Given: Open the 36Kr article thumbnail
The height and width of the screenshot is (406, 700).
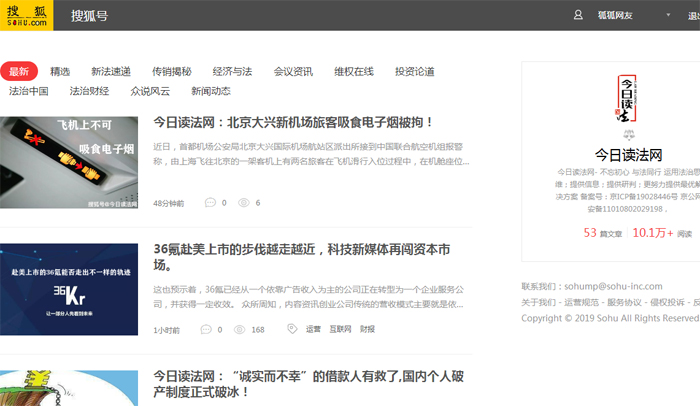Looking at the screenshot, I should click(x=69, y=289).
